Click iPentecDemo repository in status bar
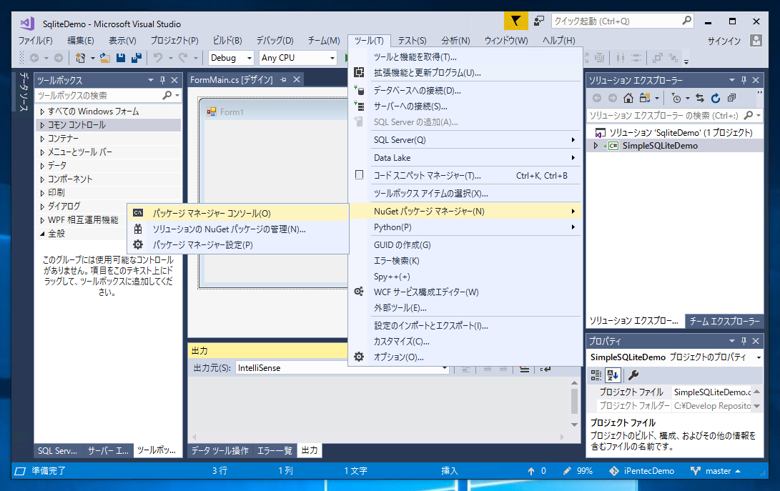Screen dimensions: 780x491 (642, 471)
